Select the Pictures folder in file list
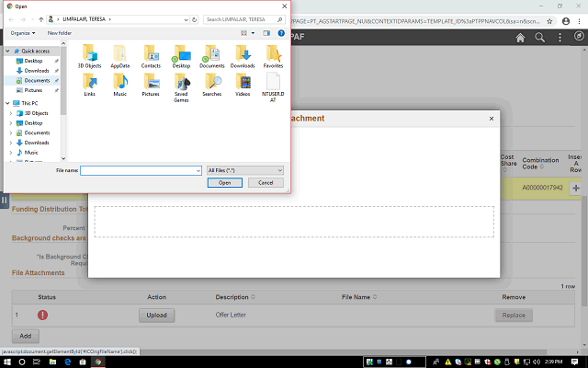 pos(151,85)
